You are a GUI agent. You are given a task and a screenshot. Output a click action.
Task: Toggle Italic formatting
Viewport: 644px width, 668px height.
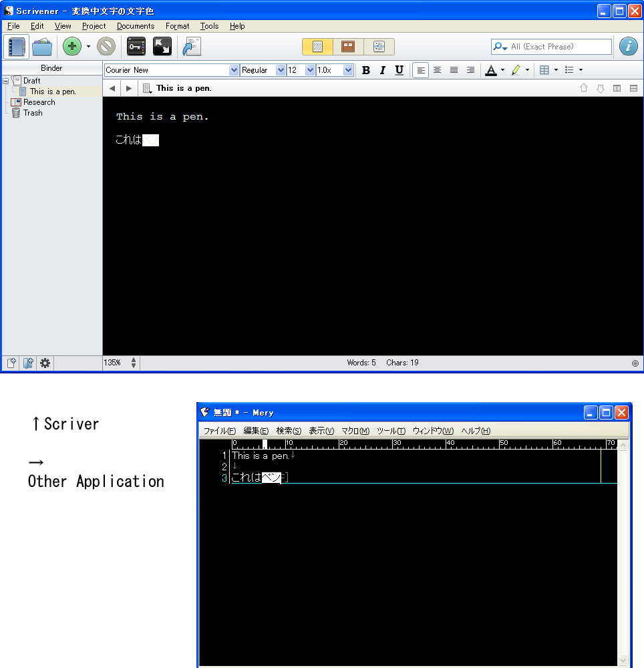click(x=383, y=70)
